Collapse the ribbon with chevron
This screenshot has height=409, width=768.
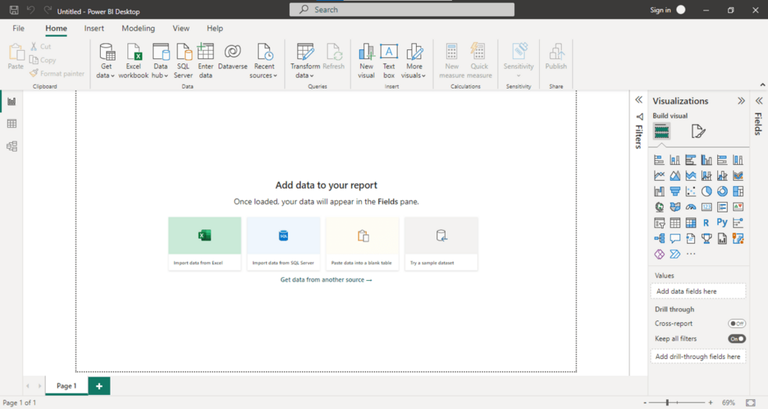[762, 85]
